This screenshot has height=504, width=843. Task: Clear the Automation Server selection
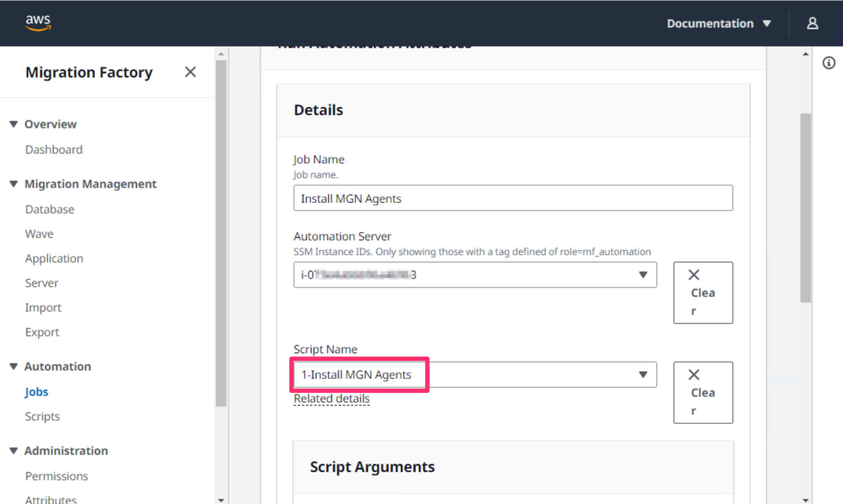(703, 293)
